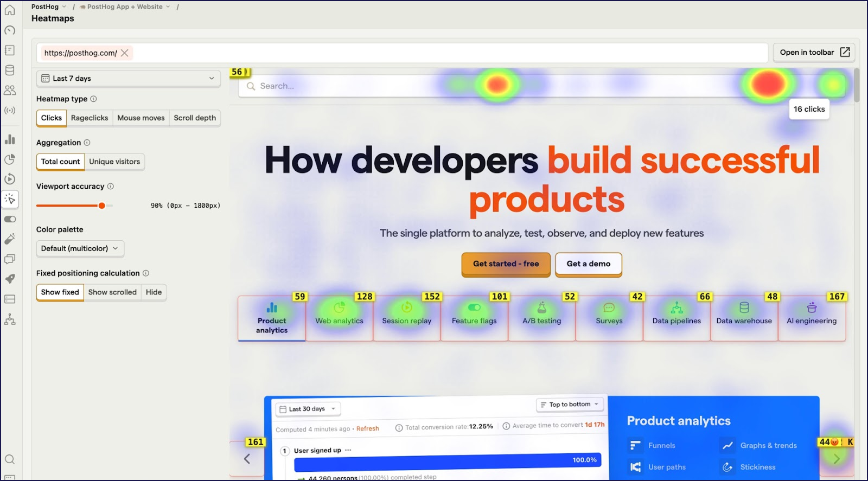Select Show scrolled positioning option
The image size is (868, 481).
pyautogui.click(x=112, y=292)
